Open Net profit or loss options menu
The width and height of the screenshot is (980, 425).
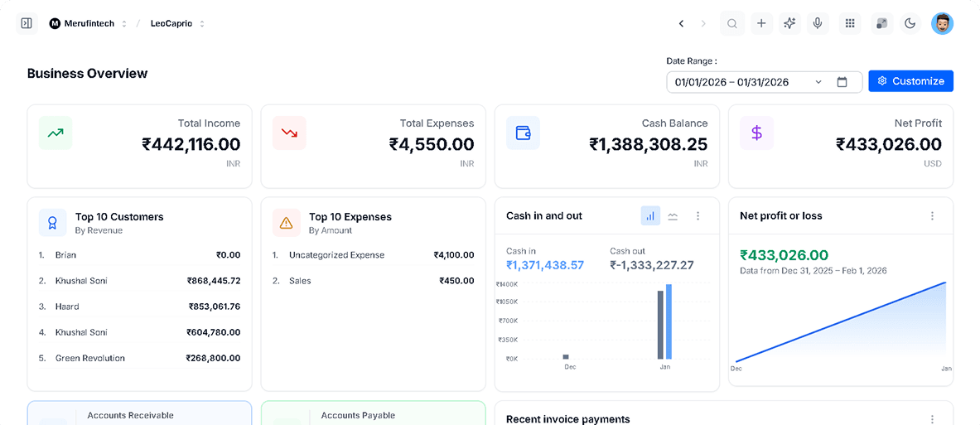tap(932, 215)
